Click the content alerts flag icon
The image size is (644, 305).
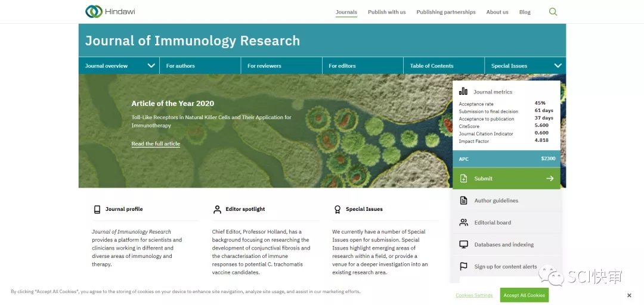point(463,267)
